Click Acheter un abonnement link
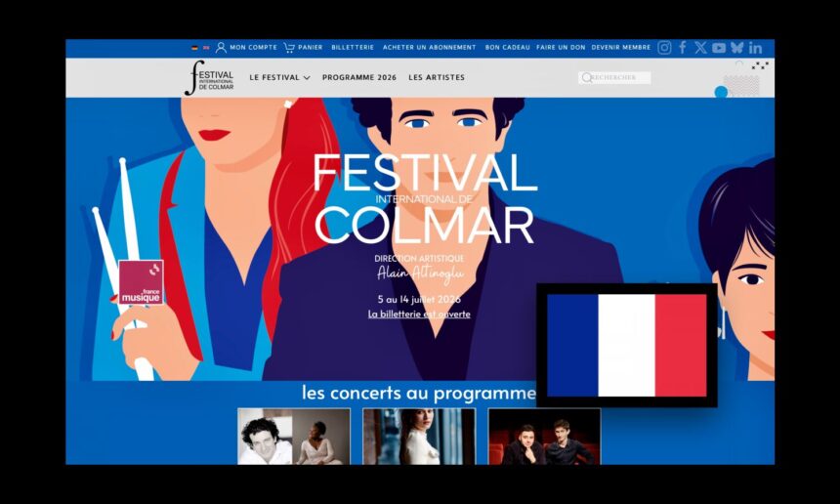 tap(429, 48)
